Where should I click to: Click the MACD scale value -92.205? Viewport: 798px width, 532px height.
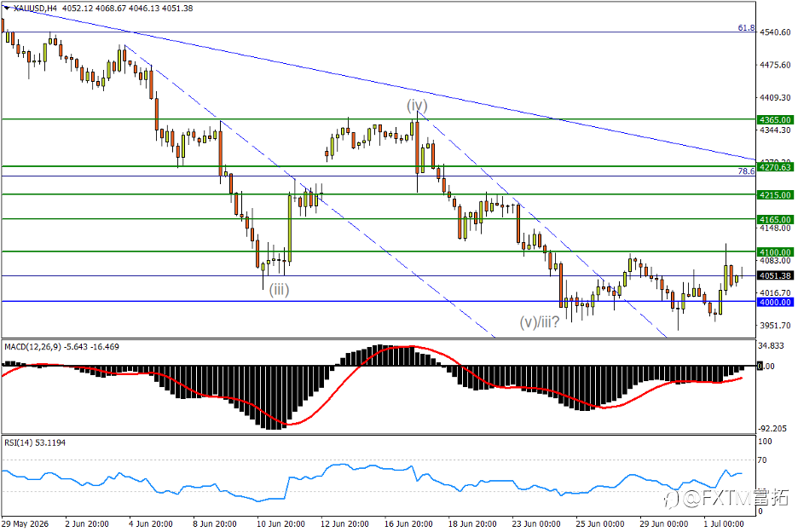pos(772,428)
